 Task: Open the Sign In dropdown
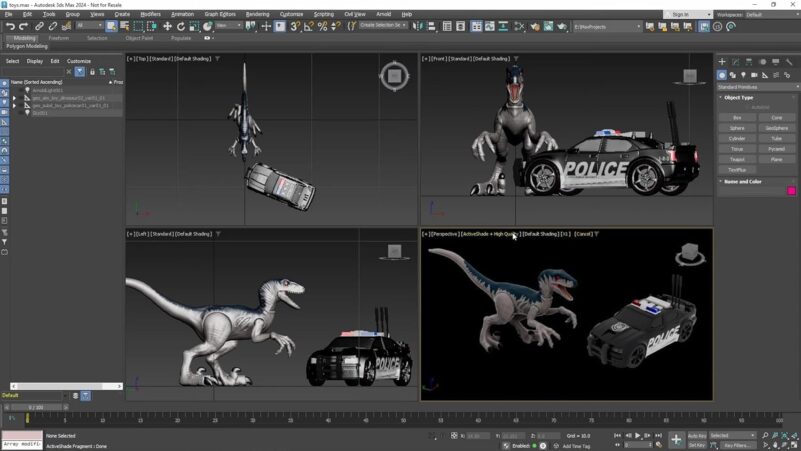pyautogui.click(x=688, y=14)
